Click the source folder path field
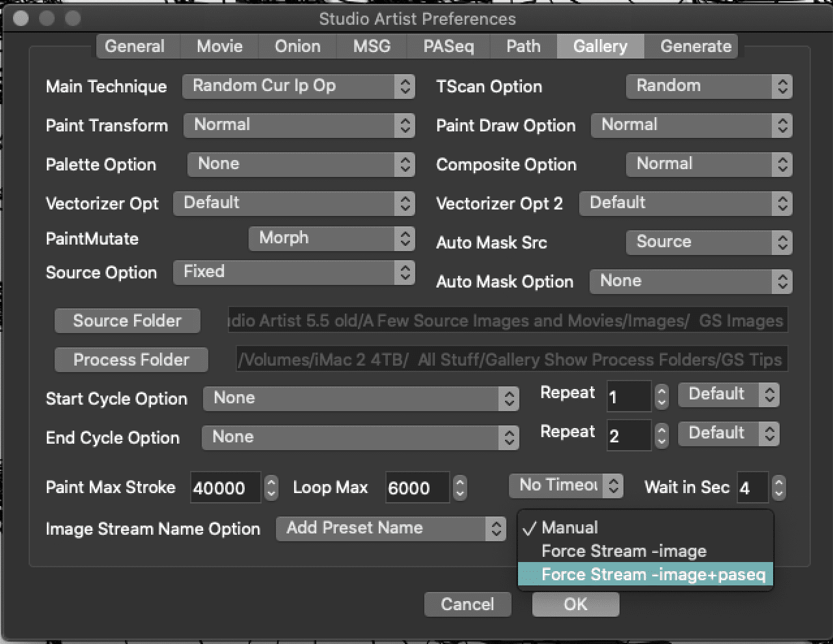The width and height of the screenshot is (833, 644). pos(508,320)
